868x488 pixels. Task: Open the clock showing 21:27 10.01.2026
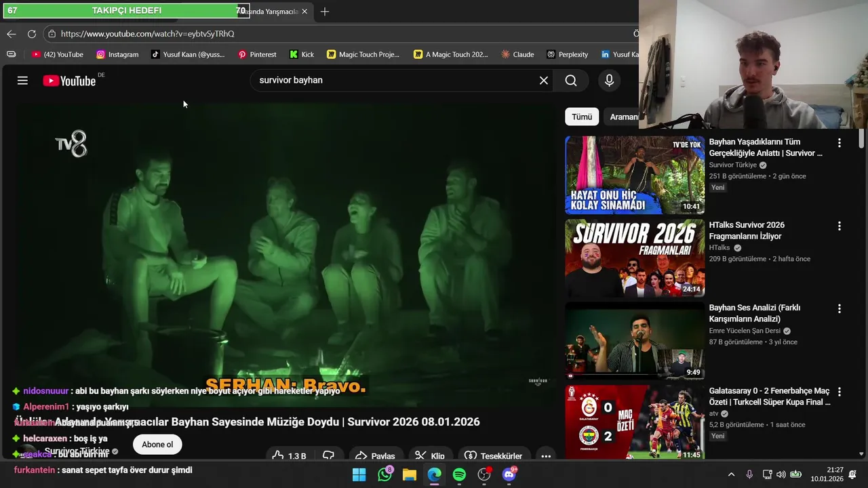(827, 474)
